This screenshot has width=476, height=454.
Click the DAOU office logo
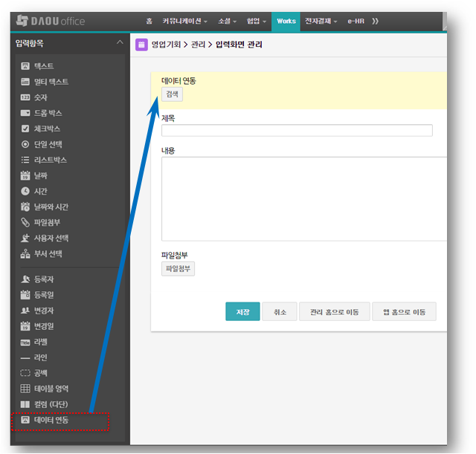pos(51,21)
